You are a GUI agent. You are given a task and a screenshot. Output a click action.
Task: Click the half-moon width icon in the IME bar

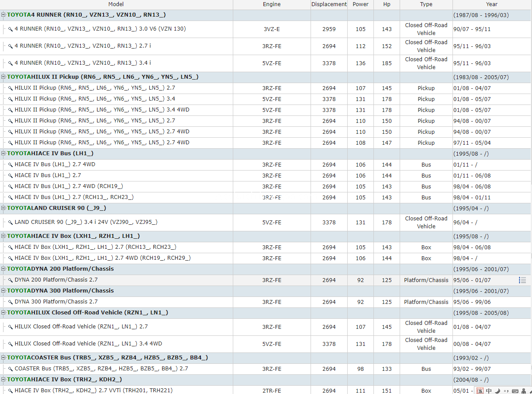click(x=498, y=391)
